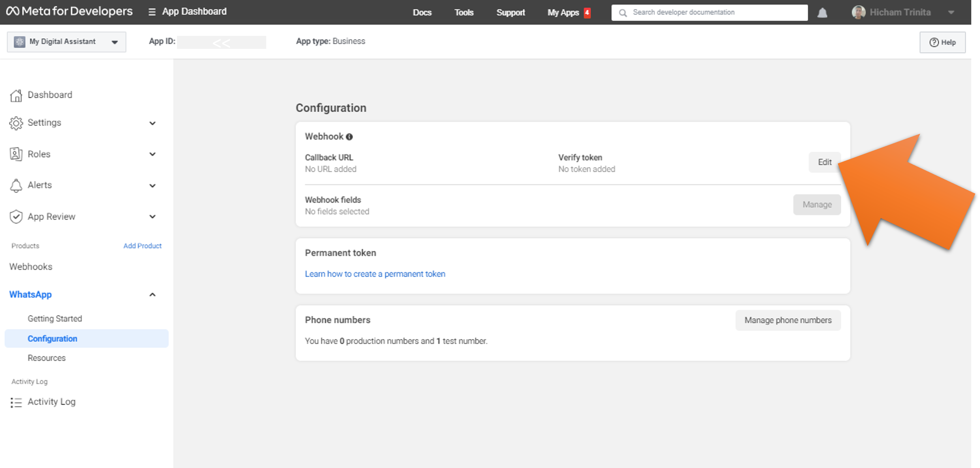The height and width of the screenshot is (468, 980).
Task: Open the account menu arrow
Action: point(951,13)
